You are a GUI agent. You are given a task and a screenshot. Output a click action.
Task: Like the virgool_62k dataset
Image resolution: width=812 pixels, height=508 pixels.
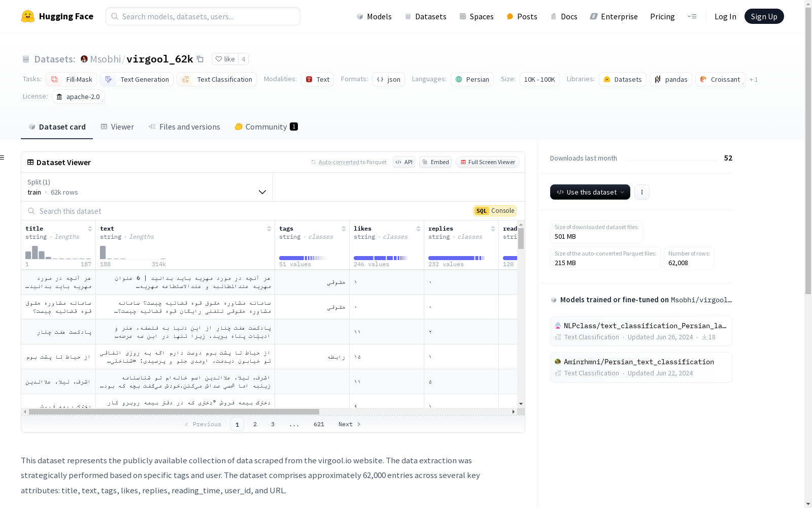point(225,59)
